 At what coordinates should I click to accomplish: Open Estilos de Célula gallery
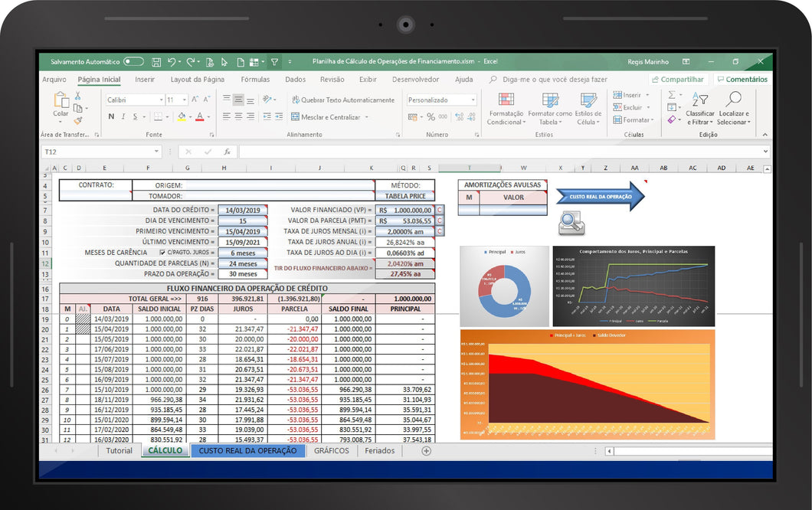point(588,109)
